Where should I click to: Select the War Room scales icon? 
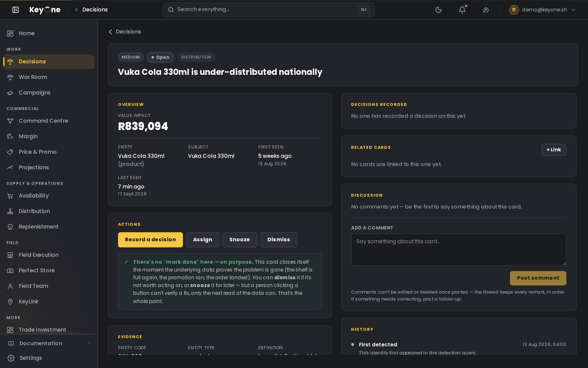(10, 77)
